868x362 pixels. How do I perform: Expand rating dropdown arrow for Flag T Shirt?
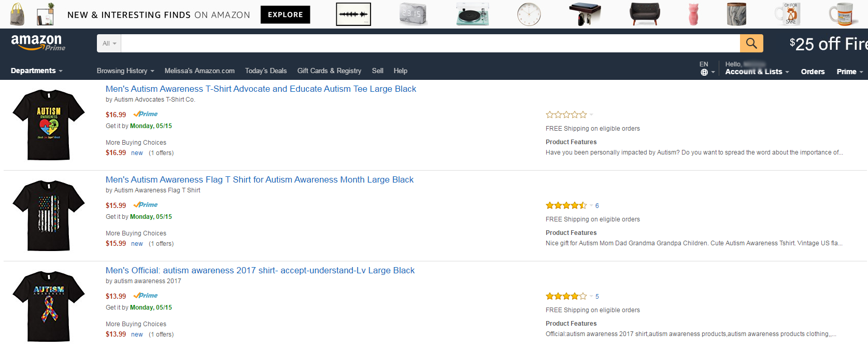pyautogui.click(x=591, y=205)
